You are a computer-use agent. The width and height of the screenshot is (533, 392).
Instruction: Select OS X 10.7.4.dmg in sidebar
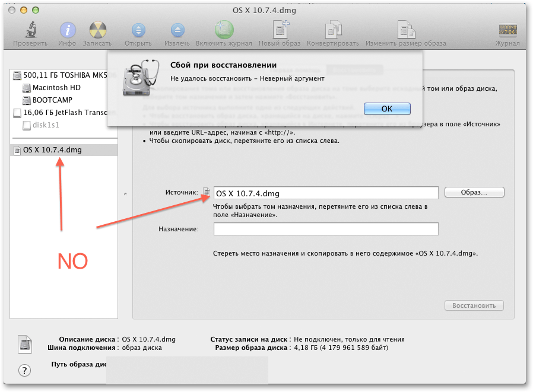(x=64, y=150)
